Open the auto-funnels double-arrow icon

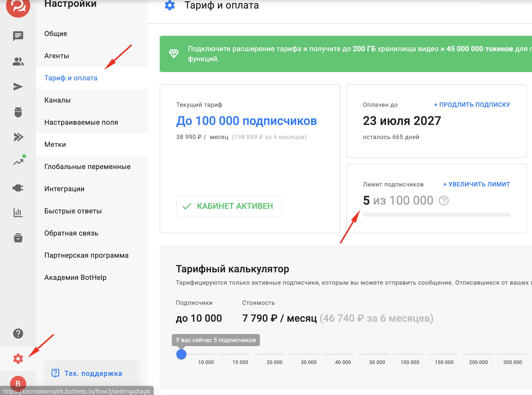18,137
